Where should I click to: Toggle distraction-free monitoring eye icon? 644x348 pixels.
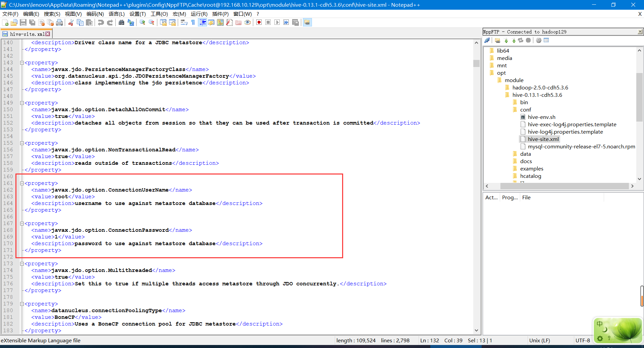coord(248,22)
